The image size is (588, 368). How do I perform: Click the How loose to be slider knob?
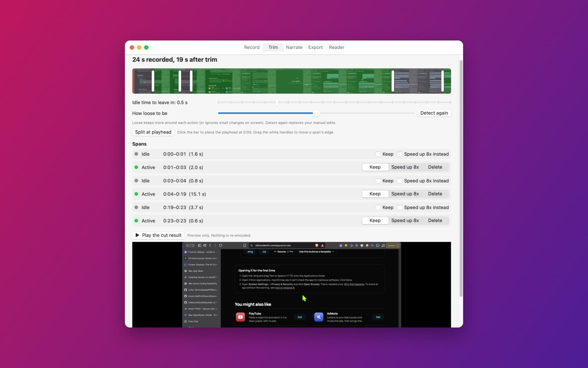316,113
